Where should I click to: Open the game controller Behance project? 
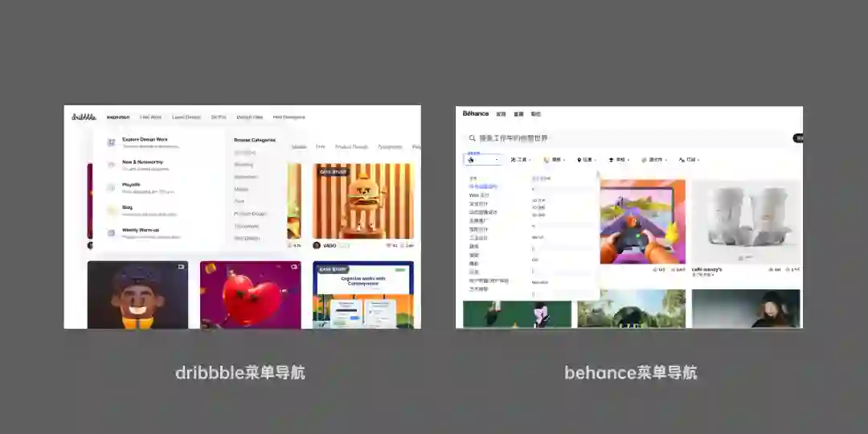coord(643,222)
